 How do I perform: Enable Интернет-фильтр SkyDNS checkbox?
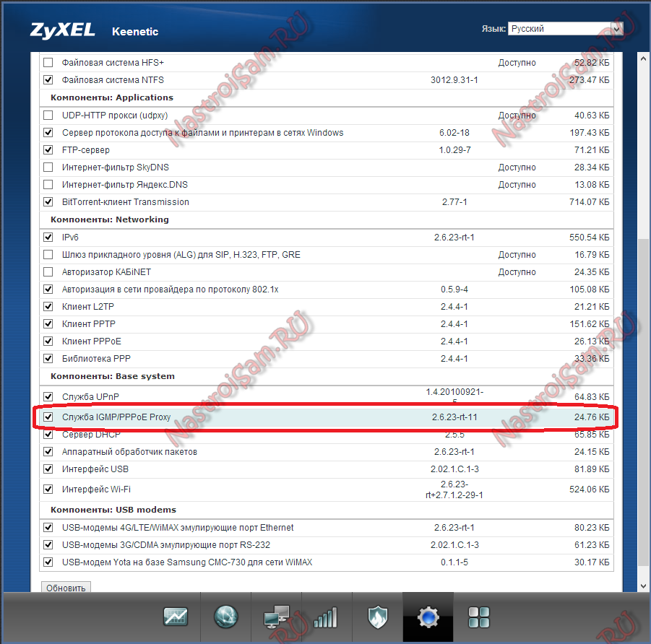coord(48,167)
